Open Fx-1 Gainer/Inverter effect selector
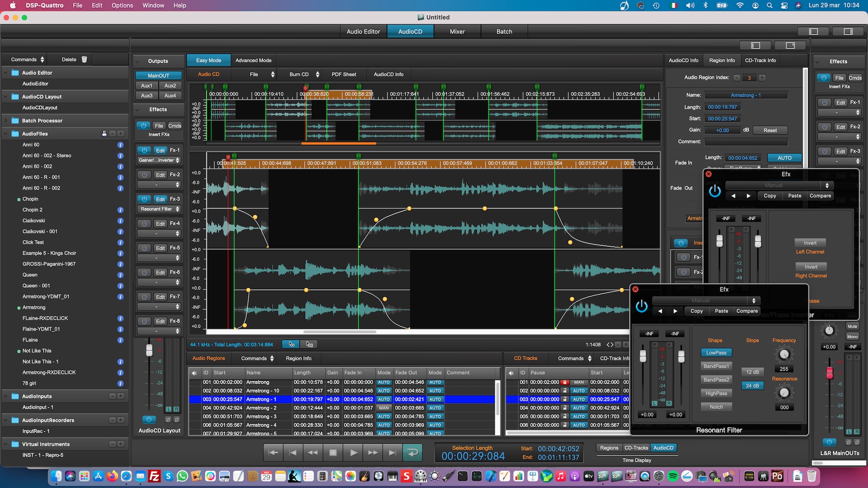 (159, 160)
